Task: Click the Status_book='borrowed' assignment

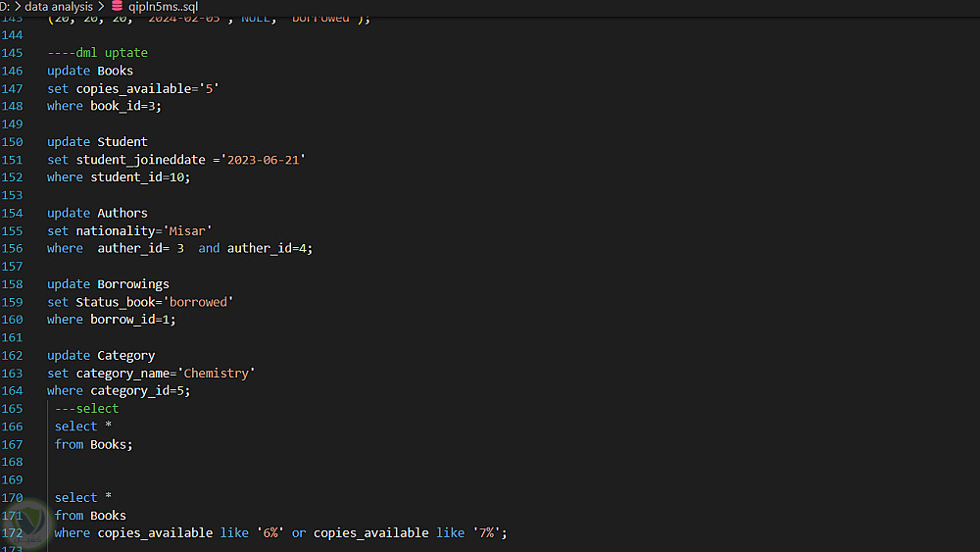Action: tap(155, 302)
